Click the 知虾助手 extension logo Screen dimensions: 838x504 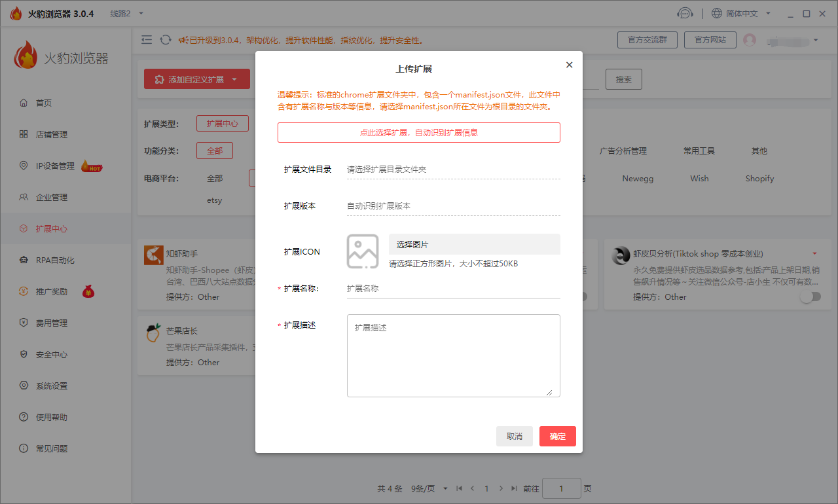[x=154, y=255]
